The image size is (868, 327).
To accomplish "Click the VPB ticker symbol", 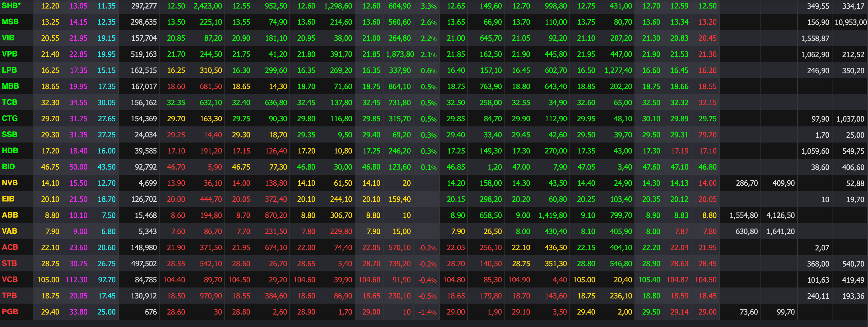I will (x=9, y=54).
